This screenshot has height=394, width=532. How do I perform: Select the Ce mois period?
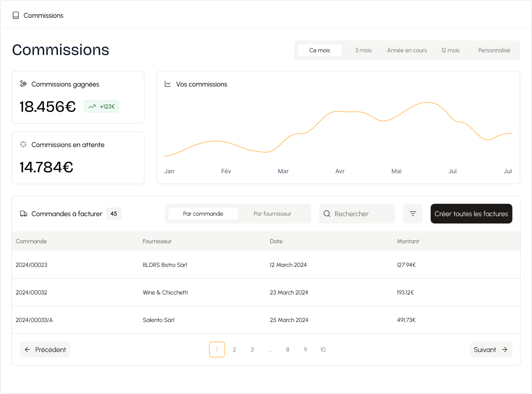[x=319, y=50]
